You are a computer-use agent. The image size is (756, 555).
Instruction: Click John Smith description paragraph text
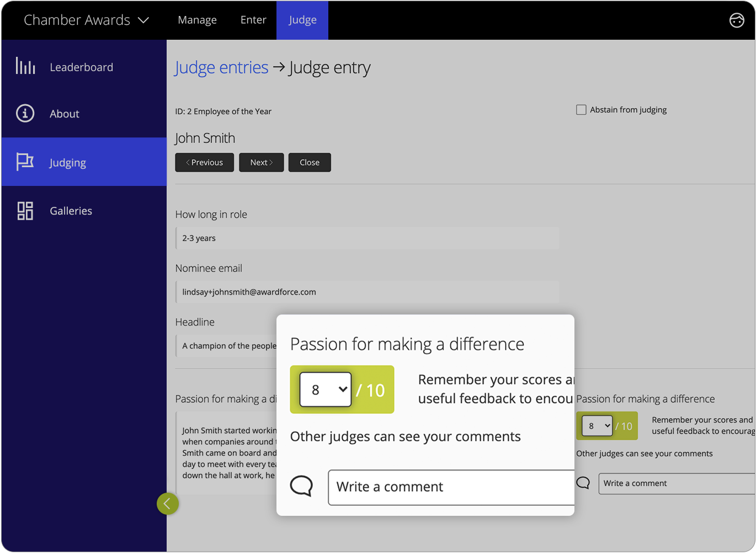229,453
